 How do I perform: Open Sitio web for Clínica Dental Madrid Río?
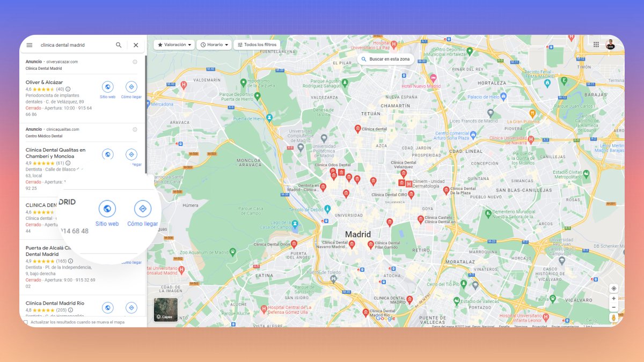point(108,308)
